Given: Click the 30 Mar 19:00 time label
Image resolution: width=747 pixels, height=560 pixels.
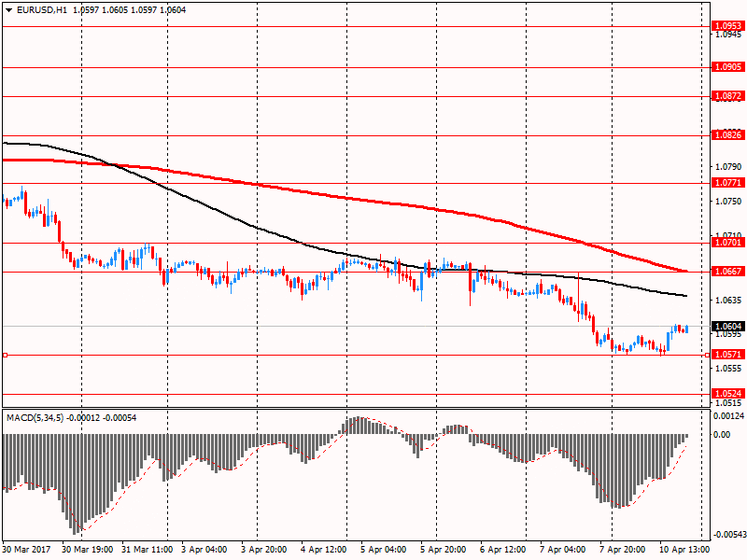Looking at the screenshot, I should pos(87,550).
